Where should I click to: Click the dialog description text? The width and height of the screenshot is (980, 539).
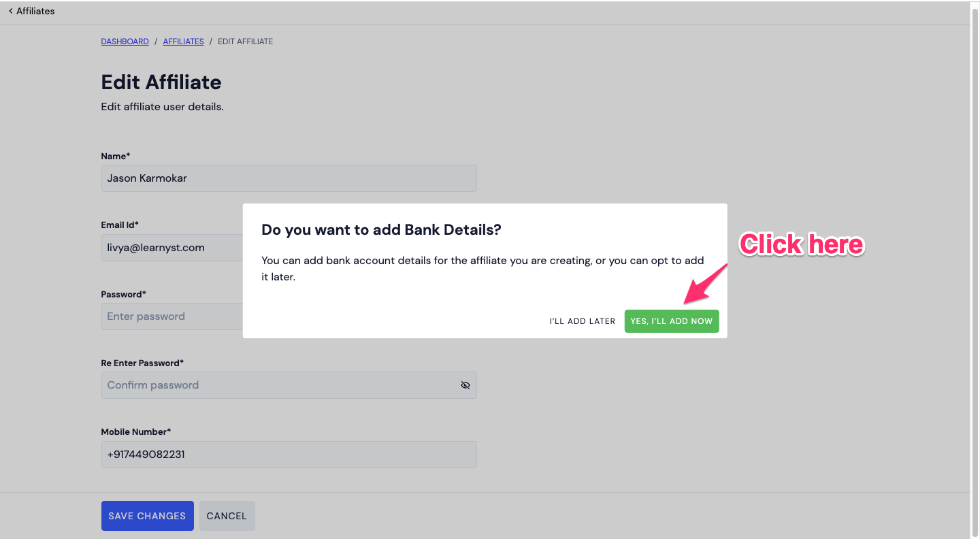pyautogui.click(x=483, y=269)
